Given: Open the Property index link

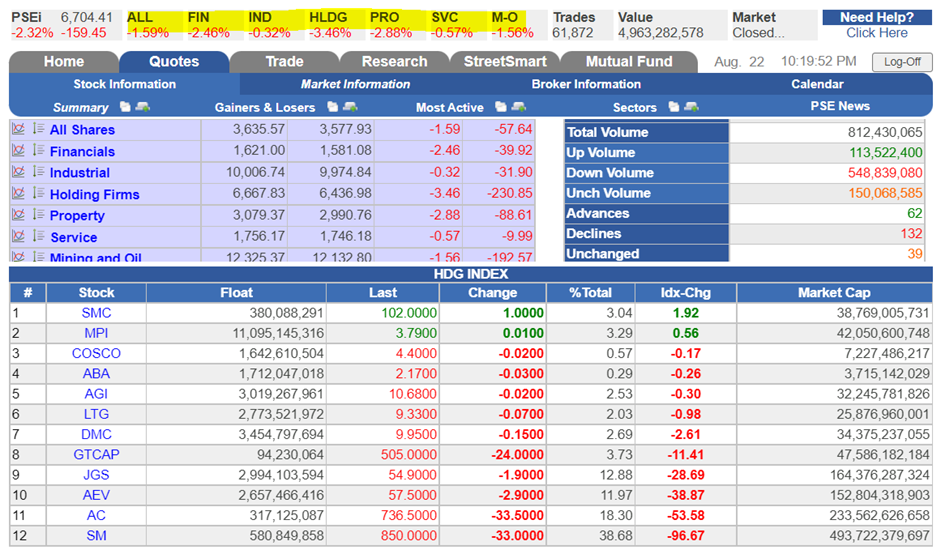Looking at the screenshot, I should 77,215.
